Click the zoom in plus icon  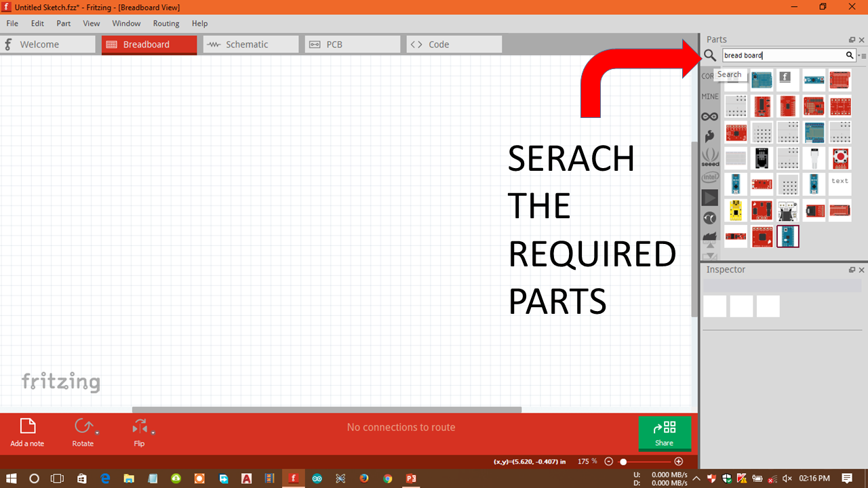tap(679, 462)
